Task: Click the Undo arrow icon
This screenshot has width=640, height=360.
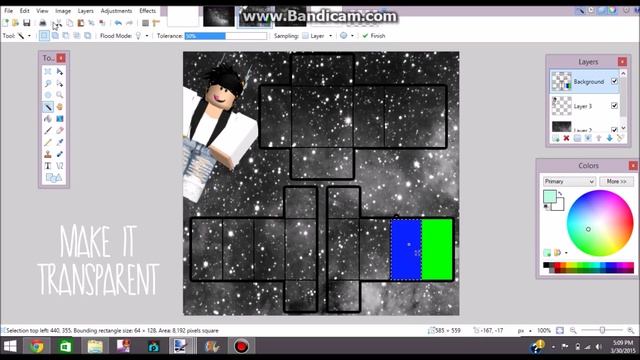Action: click(x=118, y=23)
